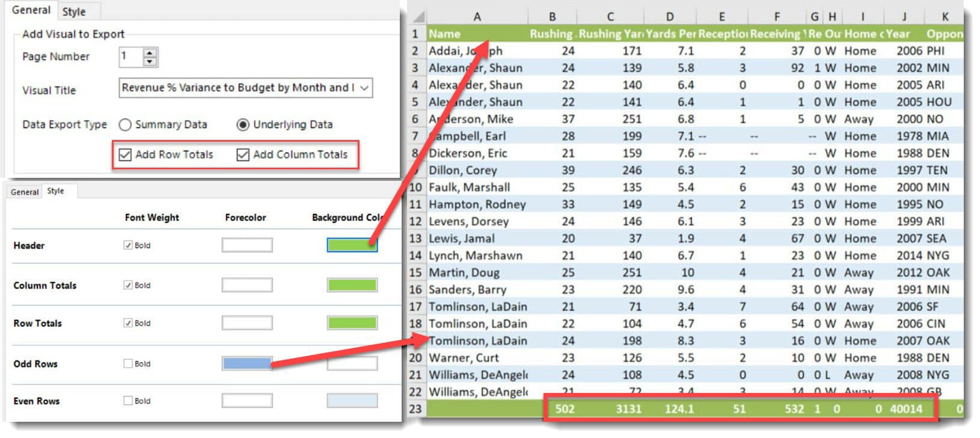This screenshot has width=980, height=438.
Task: Click the Header row label in Style panel
Action: tap(29, 245)
